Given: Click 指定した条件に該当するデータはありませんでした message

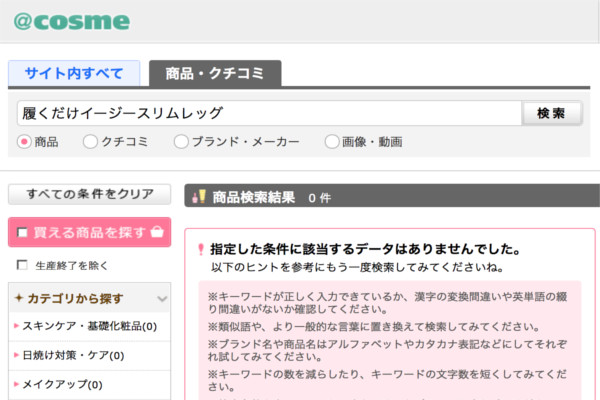Looking at the screenshot, I should [365, 249].
